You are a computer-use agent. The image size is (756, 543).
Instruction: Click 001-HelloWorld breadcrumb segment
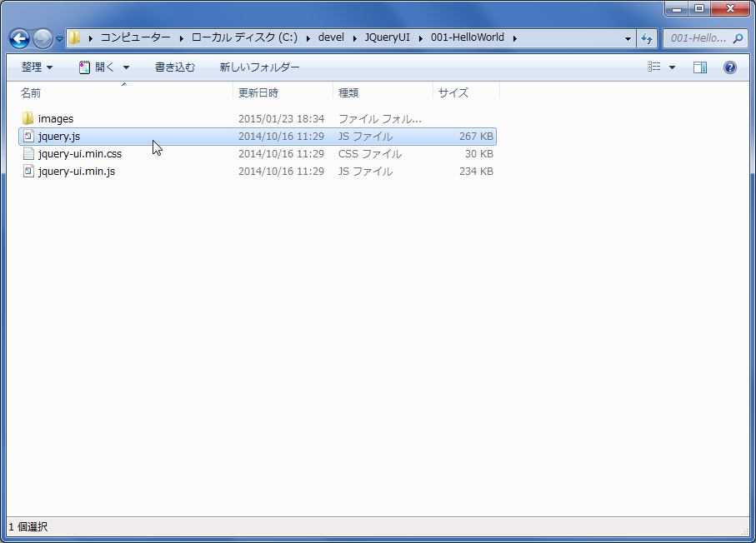[468, 37]
